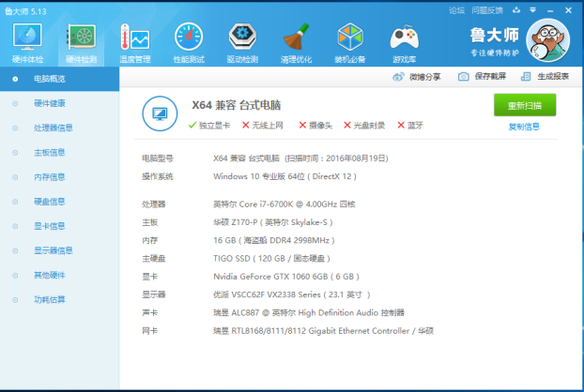Click 生成报表 generate report text
Screen dimensions: 584x392
(x=553, y=77)
